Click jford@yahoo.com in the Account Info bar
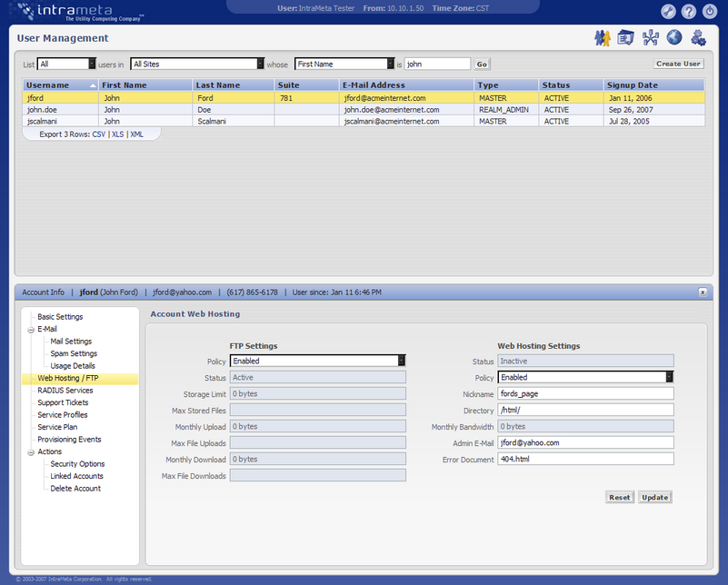Viewport: 728px width, 585px height. pyautogui.click(x=182, y=292)
